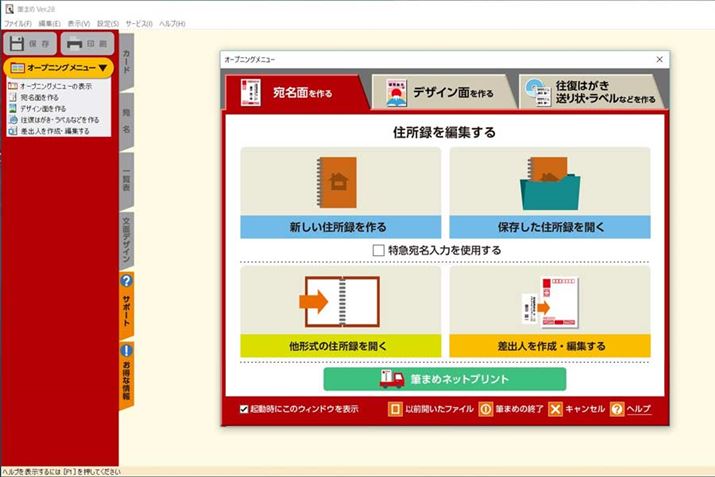The width and height of the screenshot is (715, 477).
Task: Uncheck 起動時にこのウィンドウを表示 checkbox
Action: click(x=244, y=409)
